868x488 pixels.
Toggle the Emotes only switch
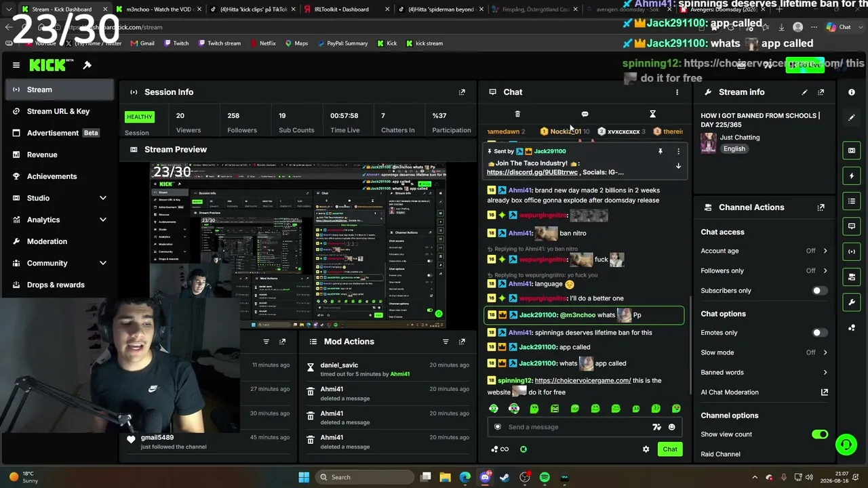click(x=819, y=333)
